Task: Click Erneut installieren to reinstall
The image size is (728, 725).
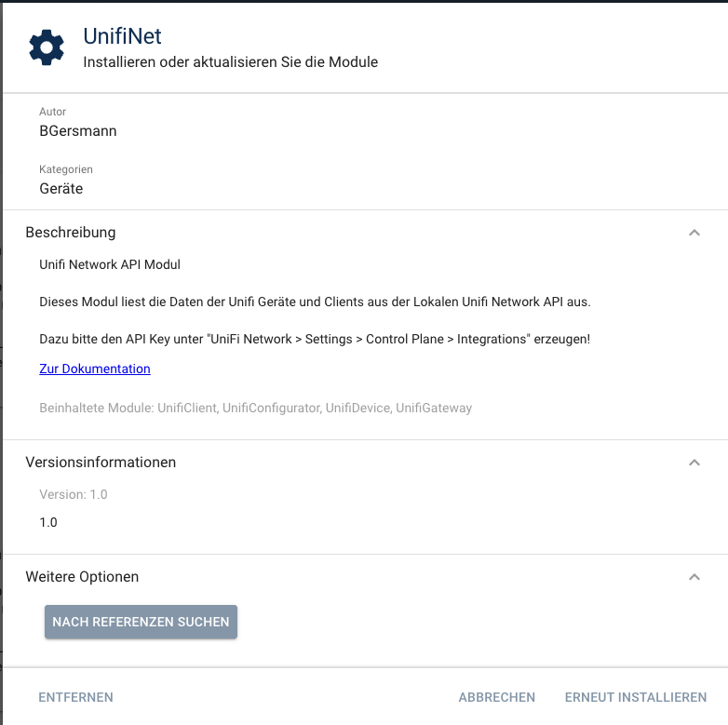Action: [636, 697]
